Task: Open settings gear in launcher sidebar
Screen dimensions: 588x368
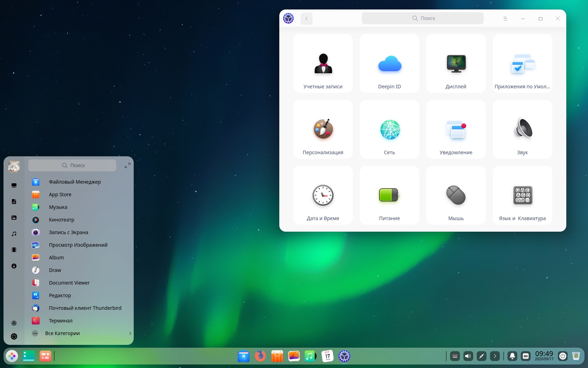Action: pyautogui.click(x=14, y=323)
